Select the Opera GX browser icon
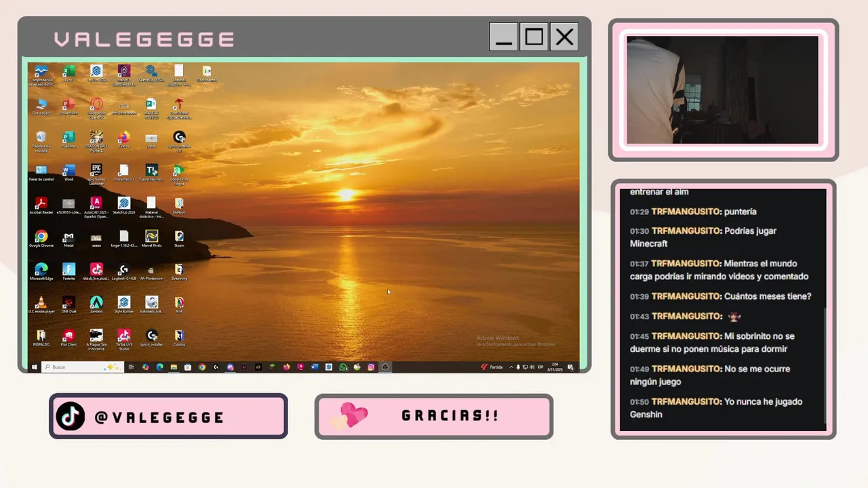 click(x=96, y=108)
